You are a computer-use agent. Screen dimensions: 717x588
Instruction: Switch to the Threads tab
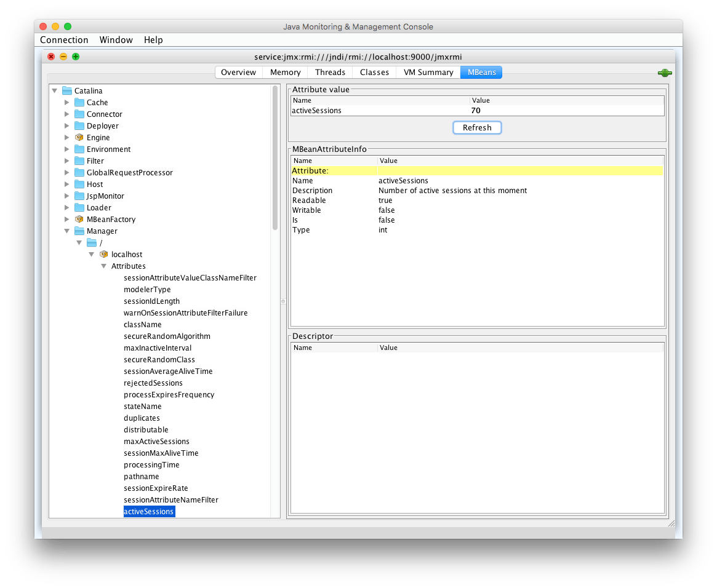[330, 72]
